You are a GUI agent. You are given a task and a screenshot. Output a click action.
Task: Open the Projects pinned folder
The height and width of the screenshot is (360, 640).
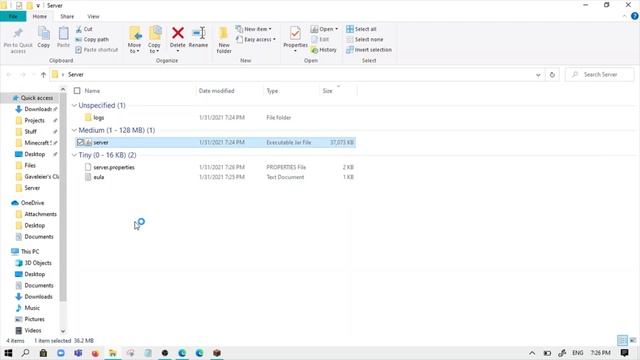(x=34, y=120)
